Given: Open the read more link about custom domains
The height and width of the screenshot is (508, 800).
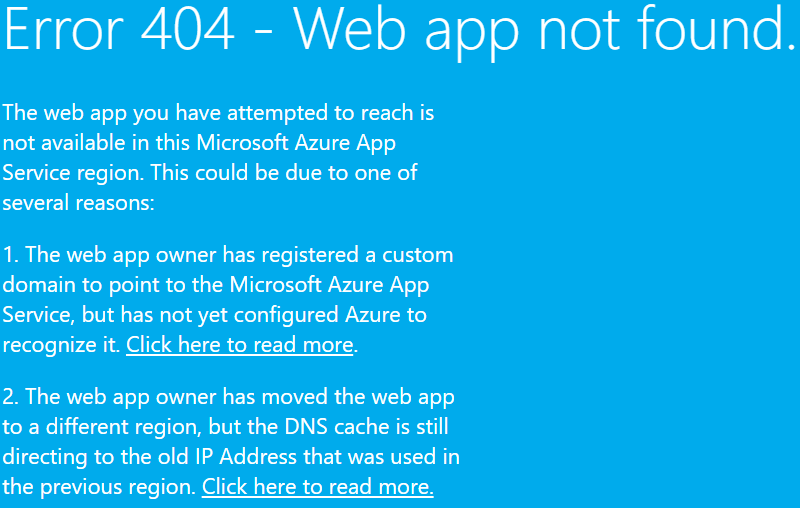Looking at the screenshot, I should tap(240, 345).
